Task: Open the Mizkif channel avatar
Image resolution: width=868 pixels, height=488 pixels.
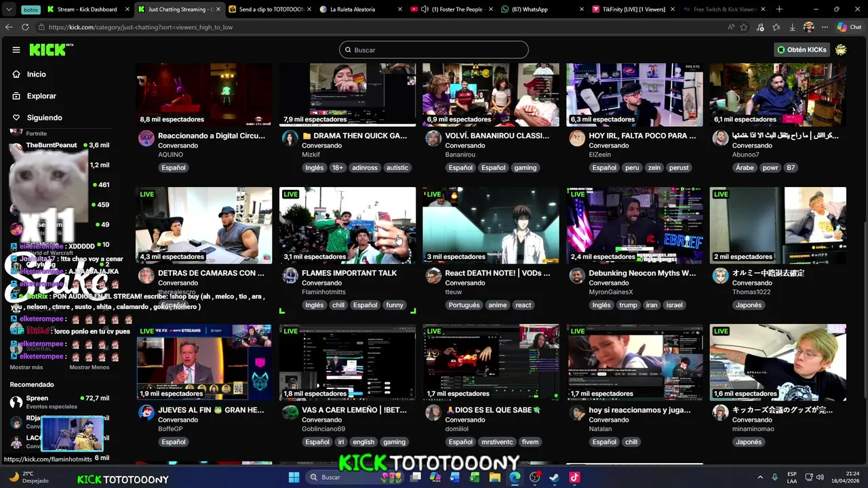Action: [x=290, y=139]
